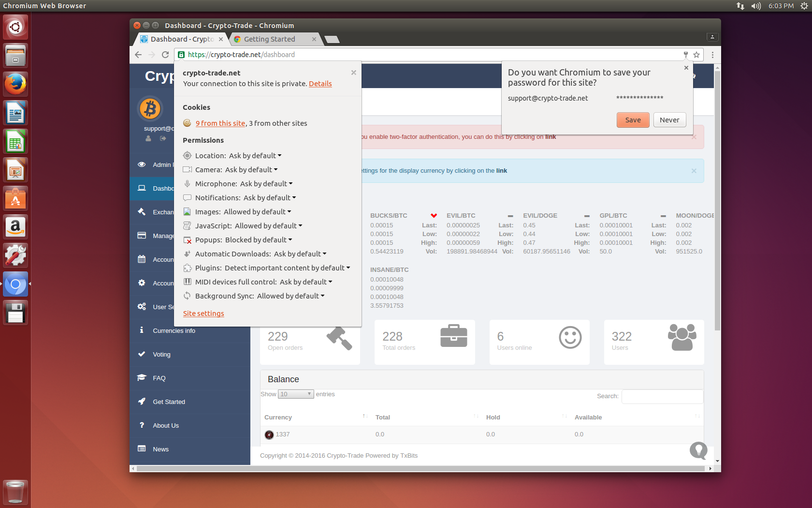812x508 pixels.
Task: Expand Popups permission dropdown
Action: tap(259, 240)
